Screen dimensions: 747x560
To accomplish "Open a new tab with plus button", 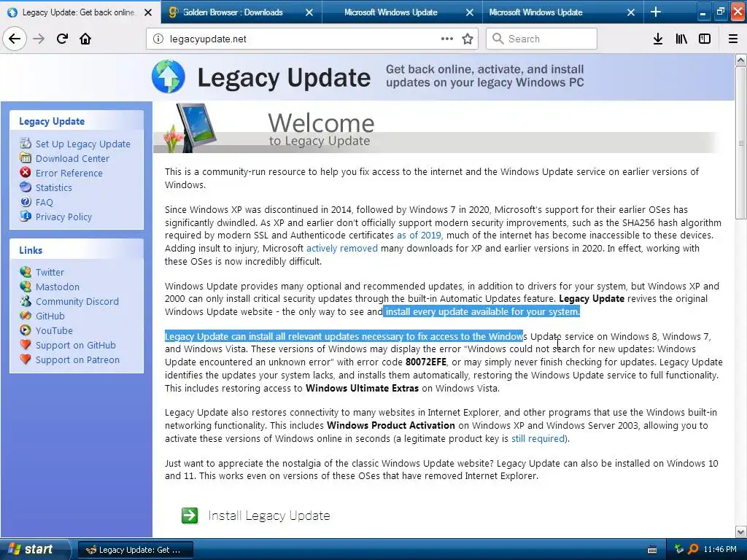I will (x=656, y=12).
